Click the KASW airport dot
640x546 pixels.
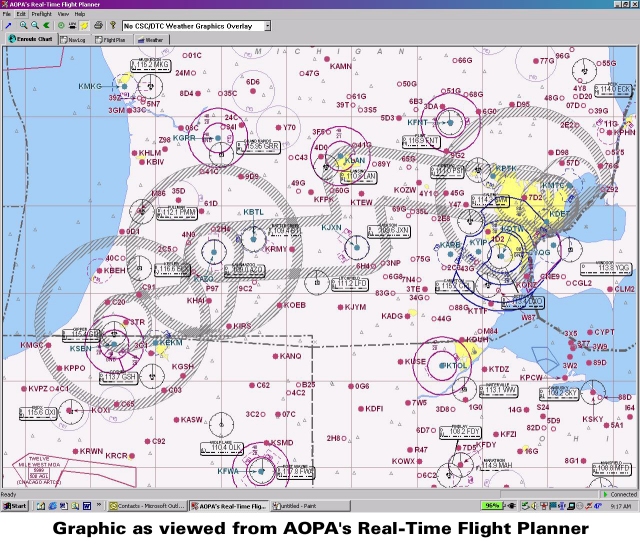pyautogui.click(x=176, y=419)
